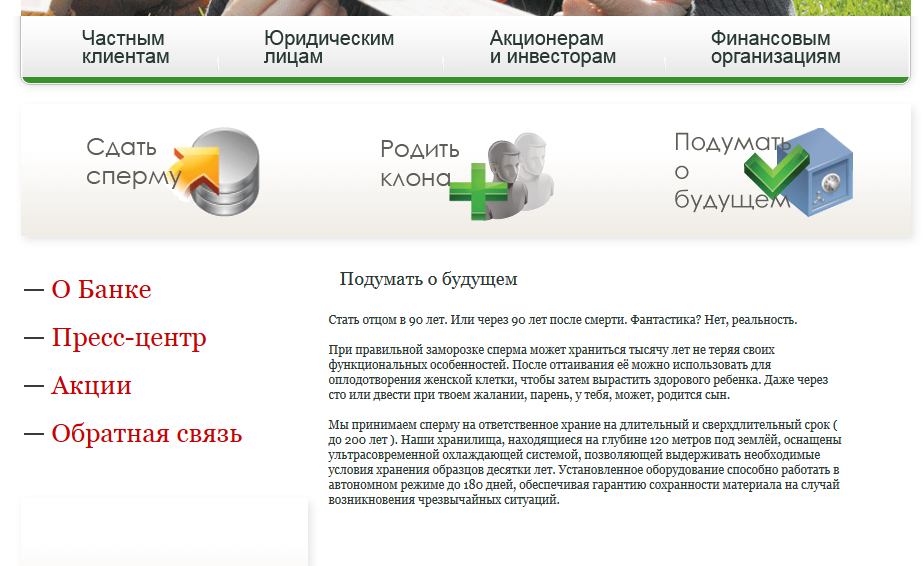This screenshot has width=924, height=566.
Task: Open the Финансовым организациям menu item
Action: pyautogui.click(x=775, y=48)
